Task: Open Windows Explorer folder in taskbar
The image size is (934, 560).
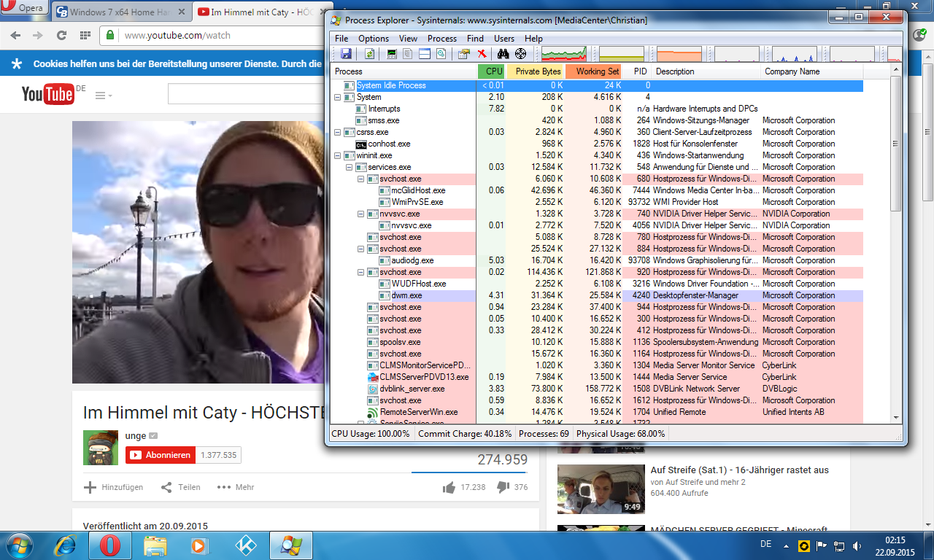Action: pos(155,545)
